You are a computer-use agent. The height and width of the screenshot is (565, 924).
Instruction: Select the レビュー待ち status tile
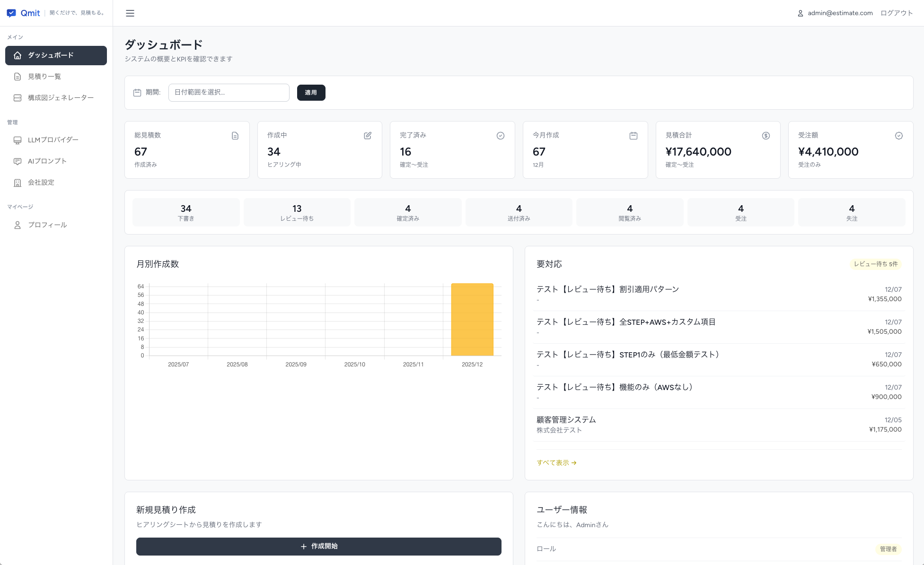coord(297,212)
